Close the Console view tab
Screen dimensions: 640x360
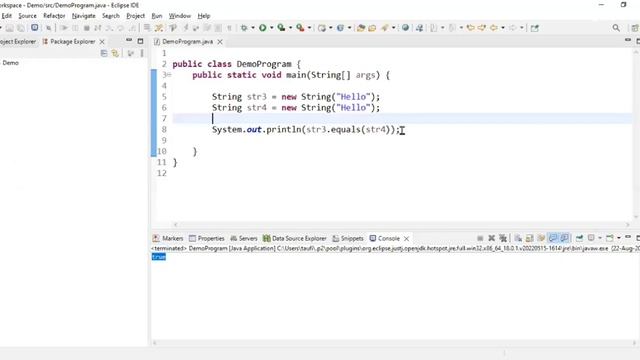[x=407, y=238]
